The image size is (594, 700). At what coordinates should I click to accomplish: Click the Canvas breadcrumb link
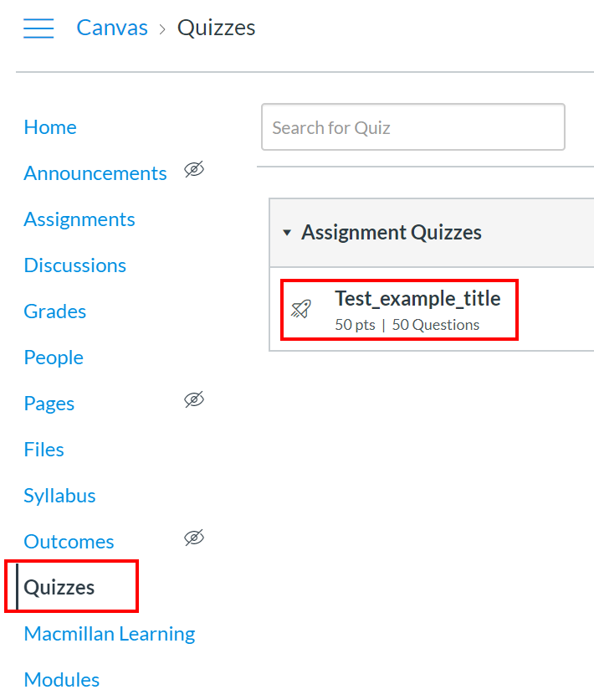[x=112, y=28]
